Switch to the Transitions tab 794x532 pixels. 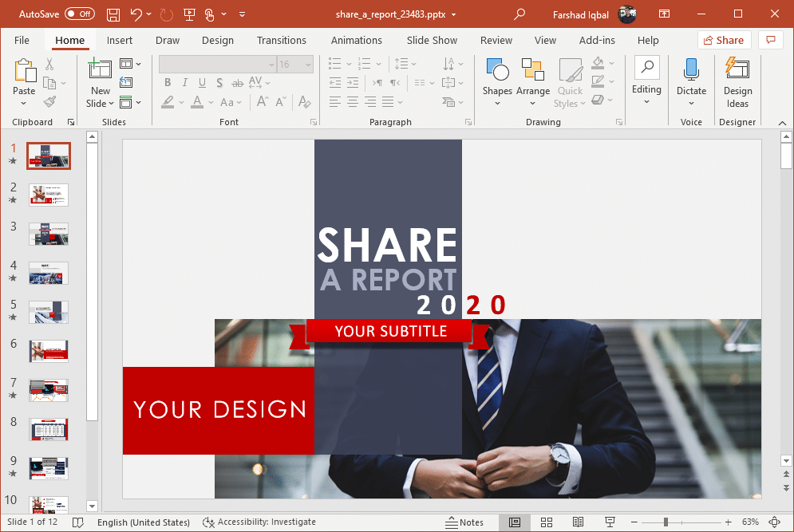pyautogui.click(x=281, y=40)
